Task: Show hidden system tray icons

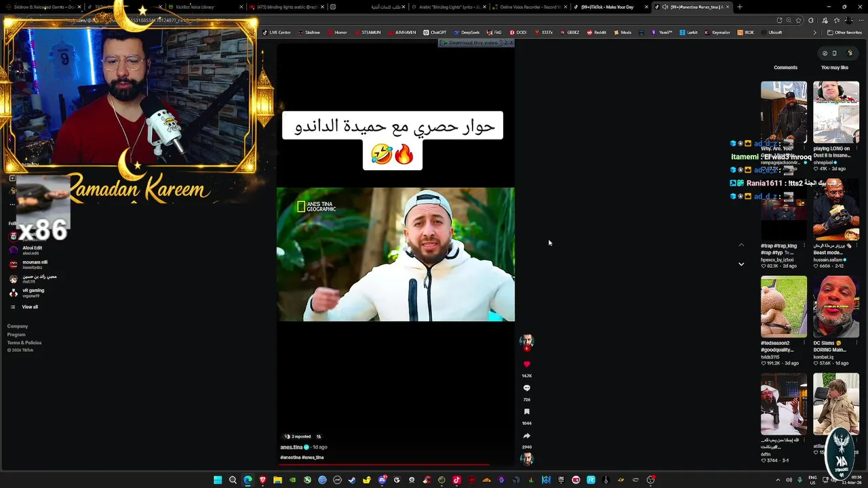Action: pyautogui.click(x=778, y=480)
